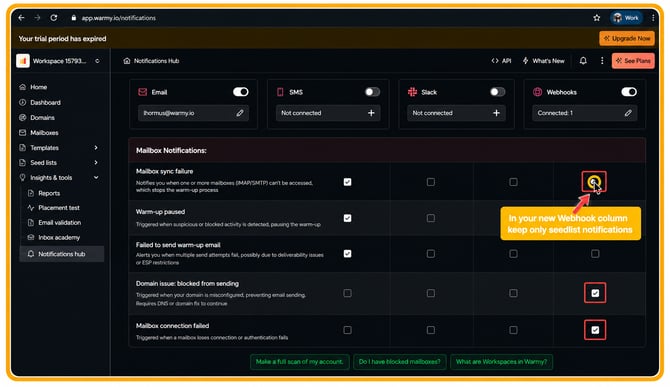
Task: Check Slack for Mailbox connection failed
Action: (x=513, y=330)
